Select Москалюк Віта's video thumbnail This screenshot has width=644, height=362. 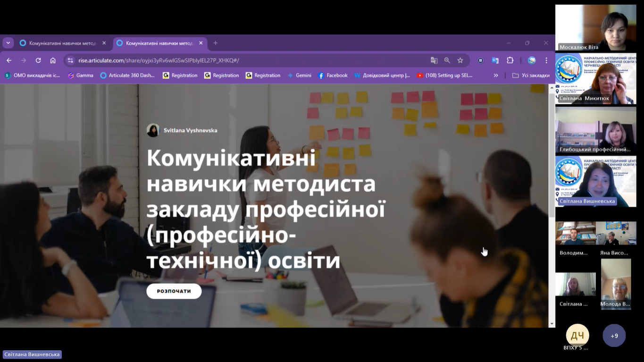coord(595,27)
